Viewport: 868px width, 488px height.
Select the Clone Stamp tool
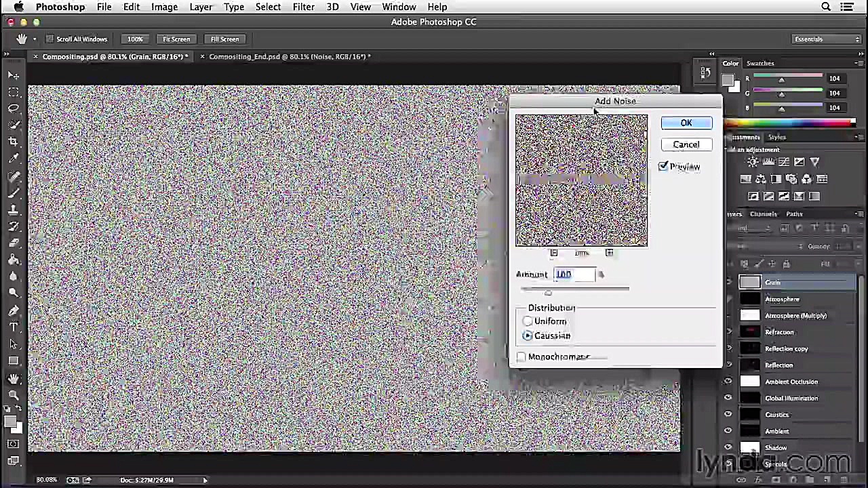click(14, 209)
